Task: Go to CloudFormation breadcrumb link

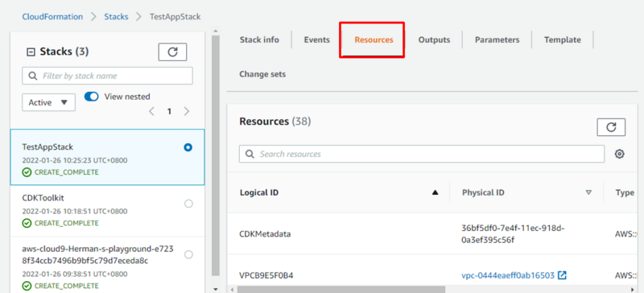Action: (52, 17)
